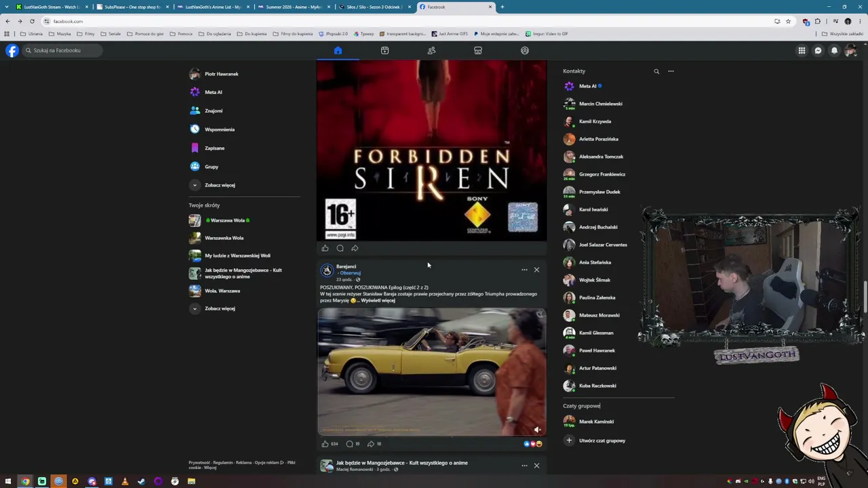Comment on the Forbidden Siren post

click(340, 248)
